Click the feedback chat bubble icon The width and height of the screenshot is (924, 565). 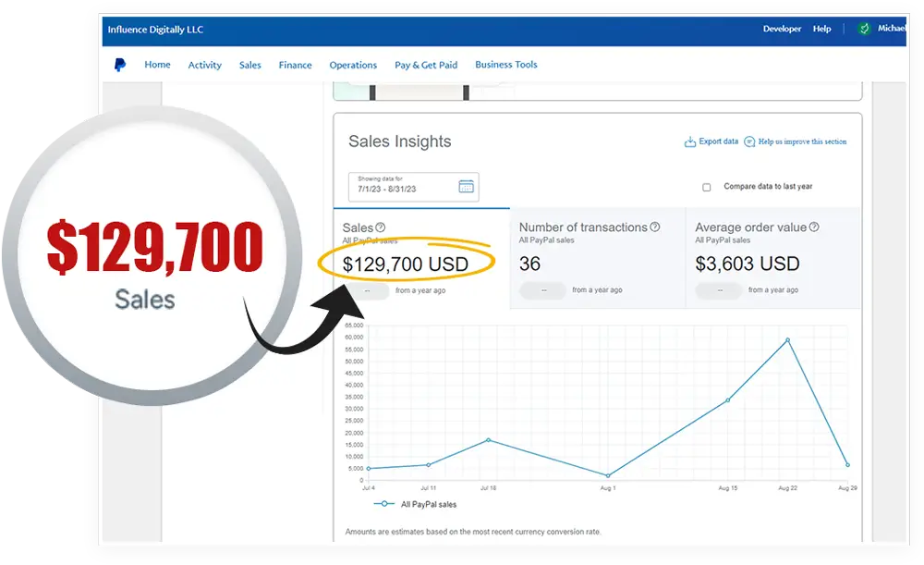(x=749, y=141)
